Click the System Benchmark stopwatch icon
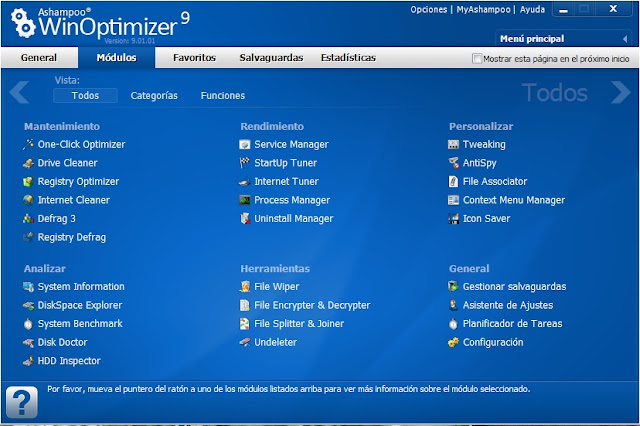This screenshot has height=426, width=640. (28, 324)
